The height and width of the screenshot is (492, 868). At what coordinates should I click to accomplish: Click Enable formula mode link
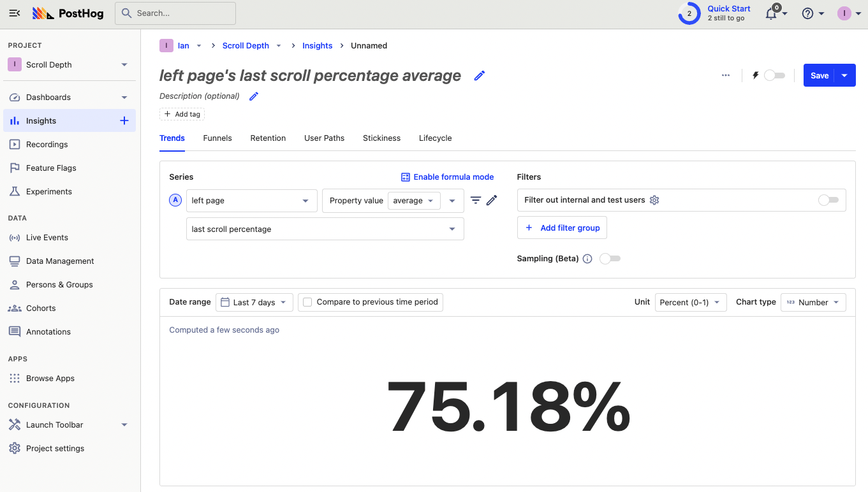pos(447,177)
